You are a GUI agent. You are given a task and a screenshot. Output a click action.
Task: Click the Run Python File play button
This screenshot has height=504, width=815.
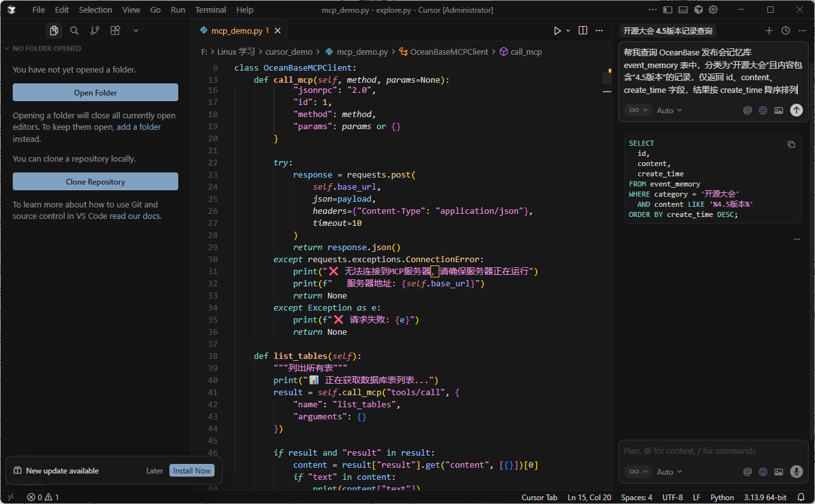557,31
